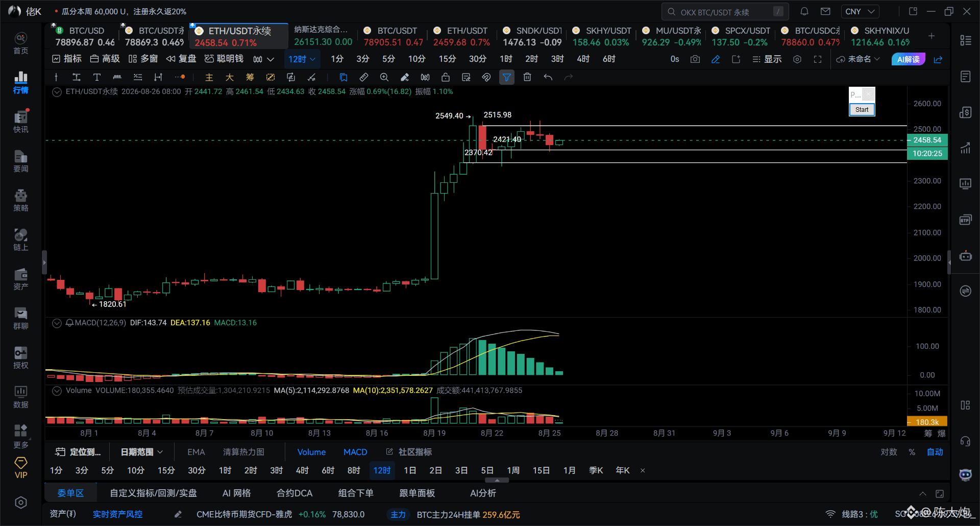Toggle the 清算热力图 liquidation heatmap
980x526 pixels.
coord(243,452)
